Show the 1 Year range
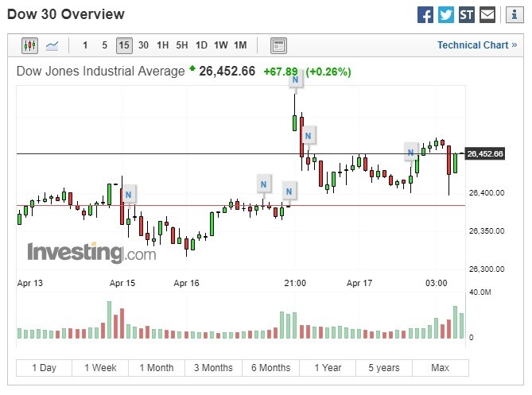 point(328,368)
